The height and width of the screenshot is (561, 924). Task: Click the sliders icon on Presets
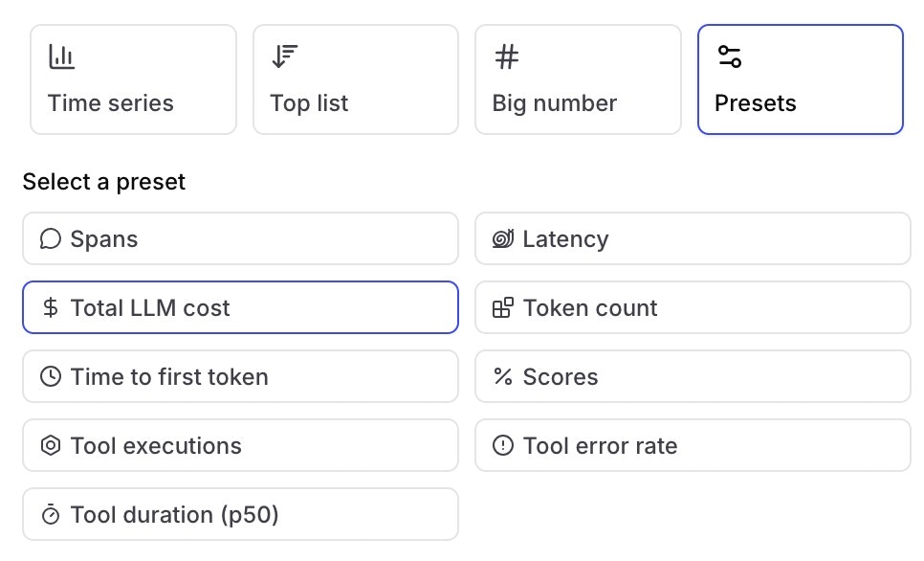(x=729, y=57)
